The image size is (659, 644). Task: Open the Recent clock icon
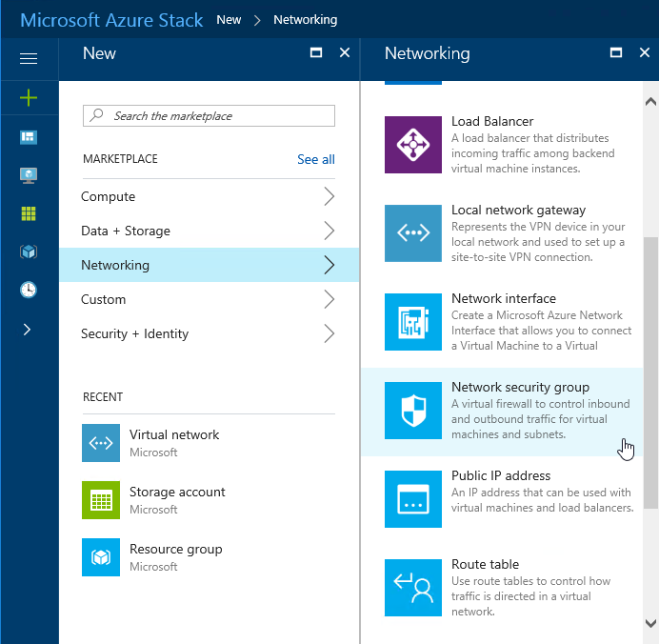[x=29, y=290]
